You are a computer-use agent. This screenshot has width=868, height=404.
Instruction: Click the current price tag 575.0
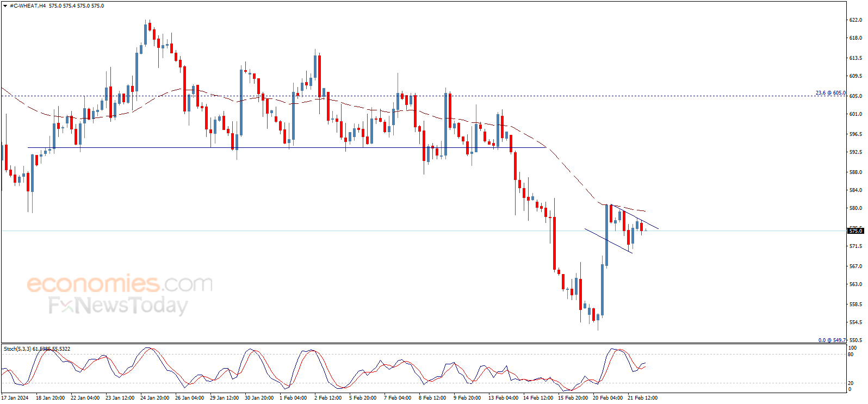click(x=856, y=231)
